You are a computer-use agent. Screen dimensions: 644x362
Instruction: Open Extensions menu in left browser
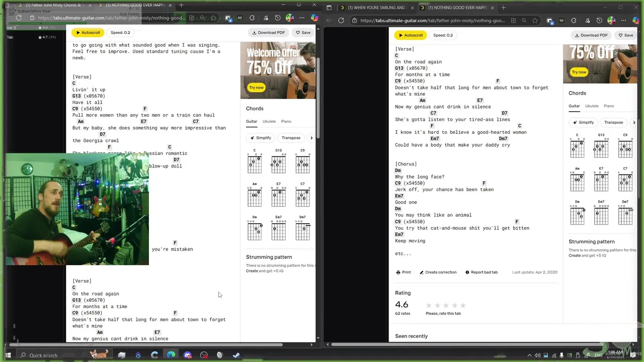(x=252, y=18)
